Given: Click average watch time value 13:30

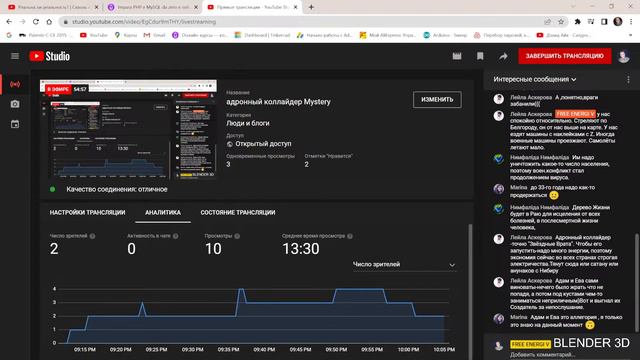Looking at the screenshot, I should click(301, 249).
